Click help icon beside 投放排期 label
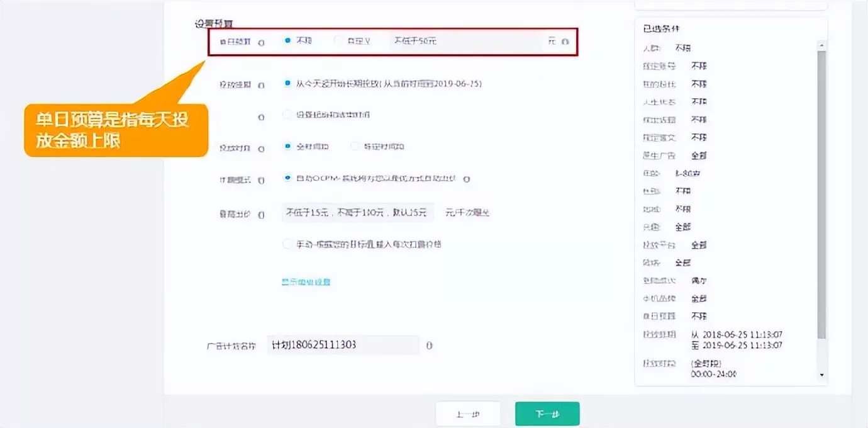This screenshot has width=868, height=428. pyautogui.click(x=261, y=85)
